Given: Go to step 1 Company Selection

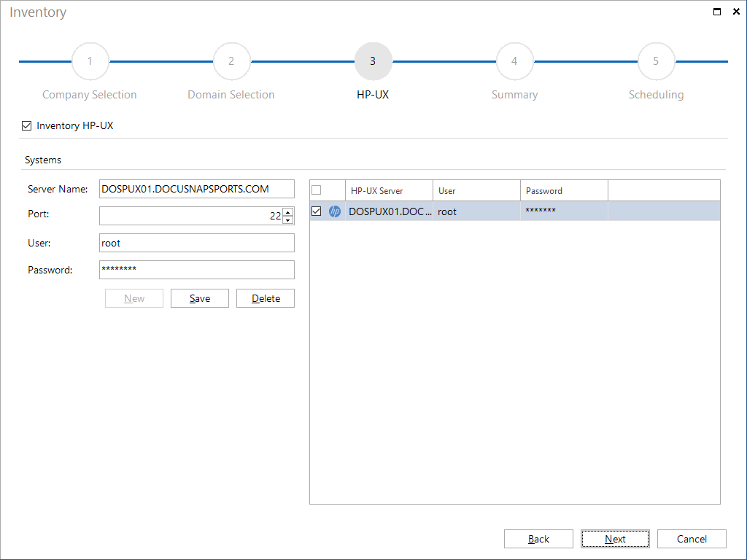Looking at the screenshot, I should tap(90, 61).
